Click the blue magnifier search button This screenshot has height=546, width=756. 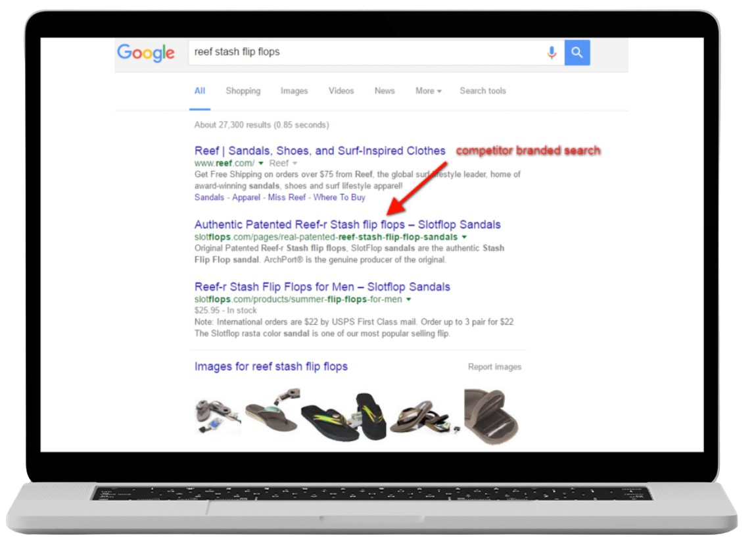[x=577, y=52]
